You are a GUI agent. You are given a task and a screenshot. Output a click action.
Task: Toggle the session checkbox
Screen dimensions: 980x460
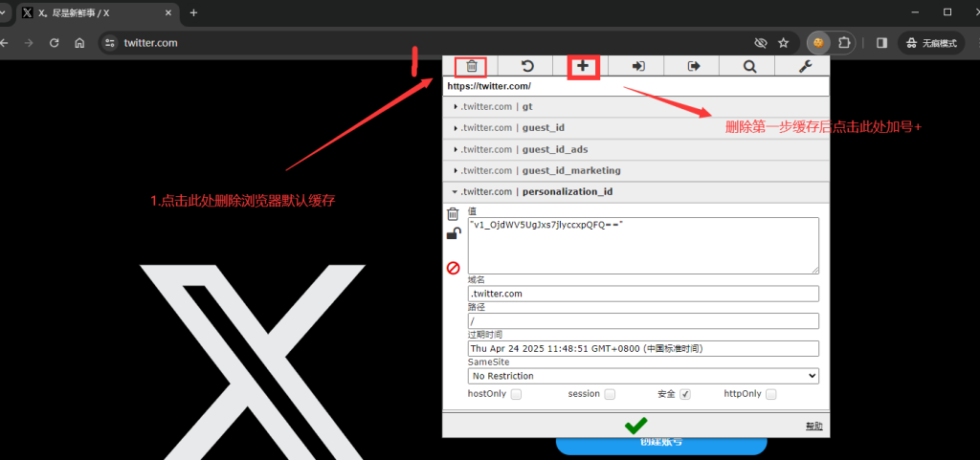(610, 394)
